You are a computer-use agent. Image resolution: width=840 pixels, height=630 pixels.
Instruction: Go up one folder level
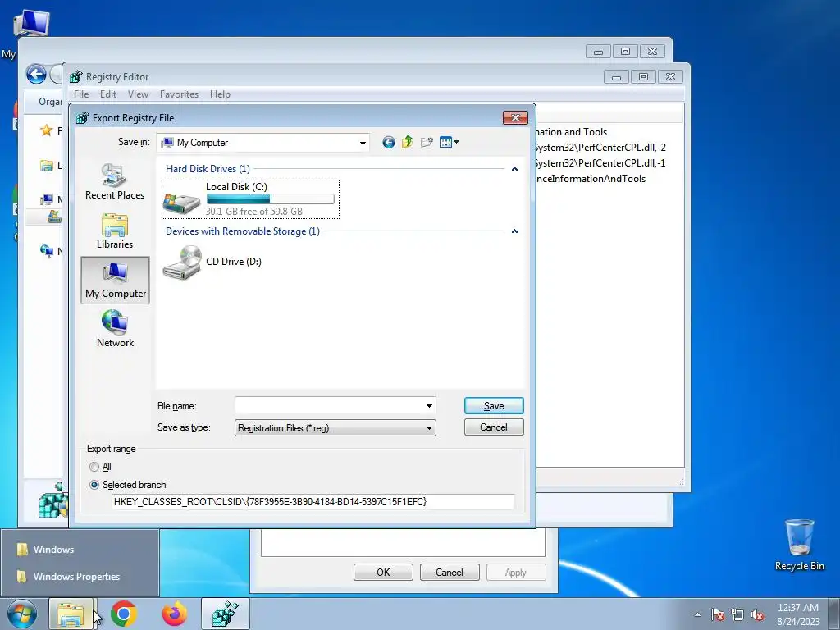click(x=407, y=142)
